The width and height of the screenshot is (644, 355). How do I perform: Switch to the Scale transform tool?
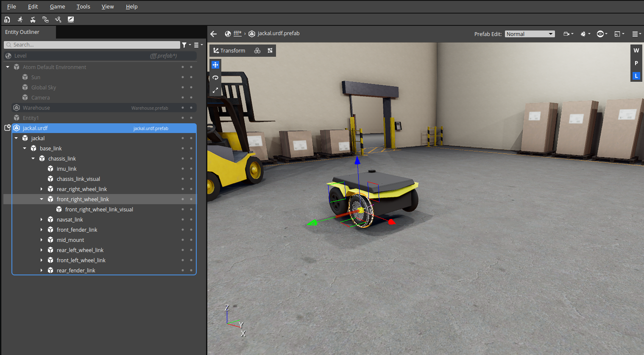215,90
